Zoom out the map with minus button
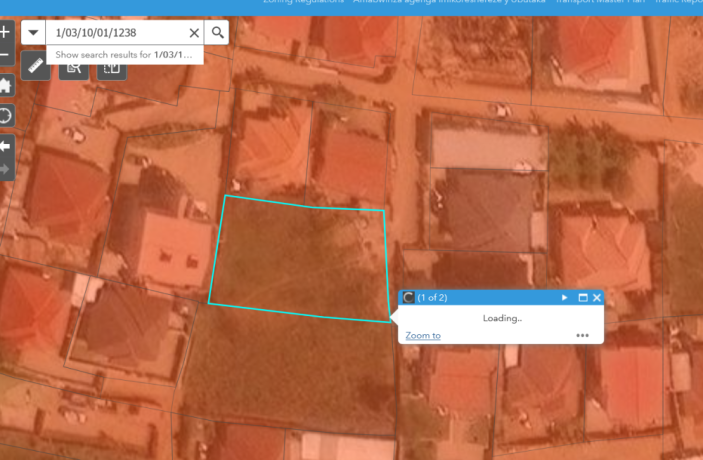The image size is (703, 460). [5, 55]
